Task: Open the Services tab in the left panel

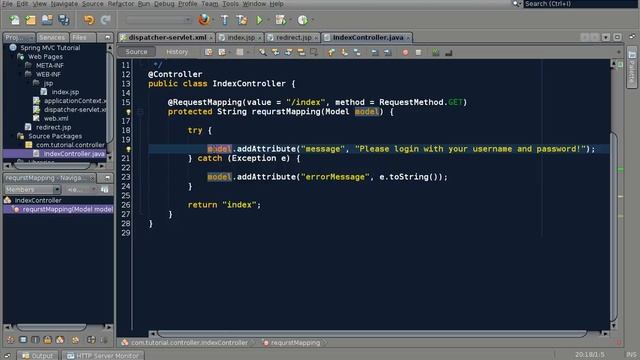Action: (52, 37)
